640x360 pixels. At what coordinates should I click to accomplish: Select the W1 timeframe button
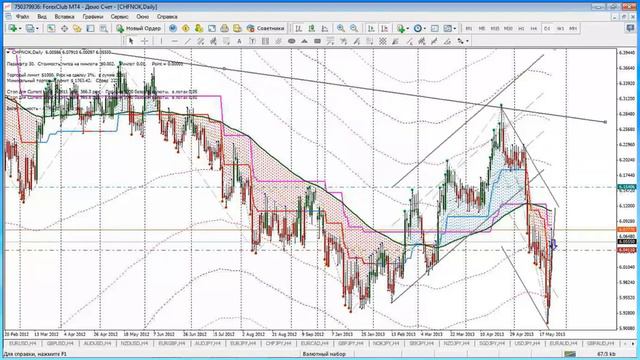pos(560,28)
